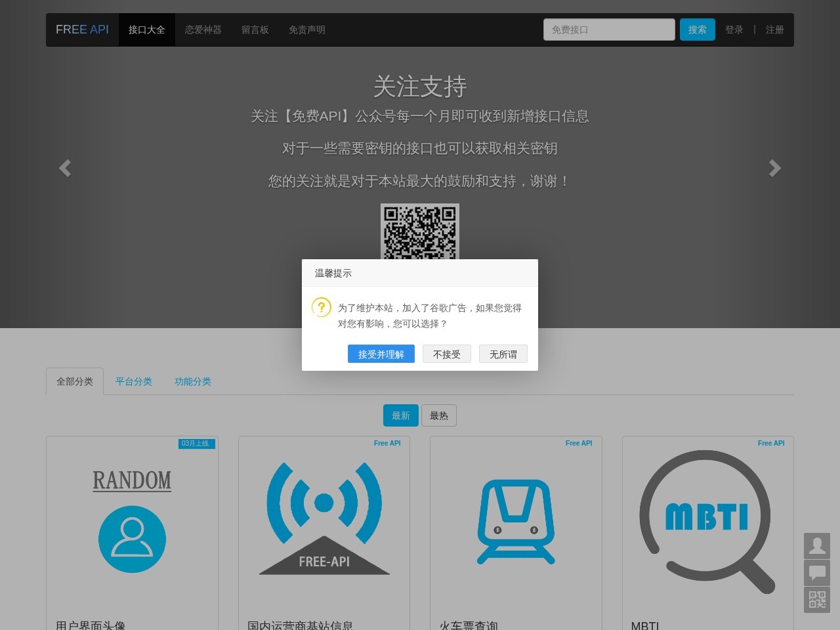The height and width of the screenshot is (630, 840).
Task: Select 不接受 in the 温馨提示 dialog
Action: (x=447, y=354)
